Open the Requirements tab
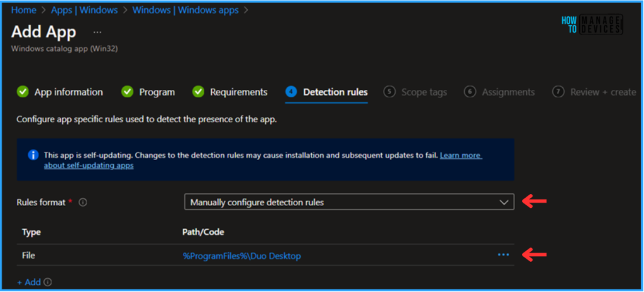 230,92
